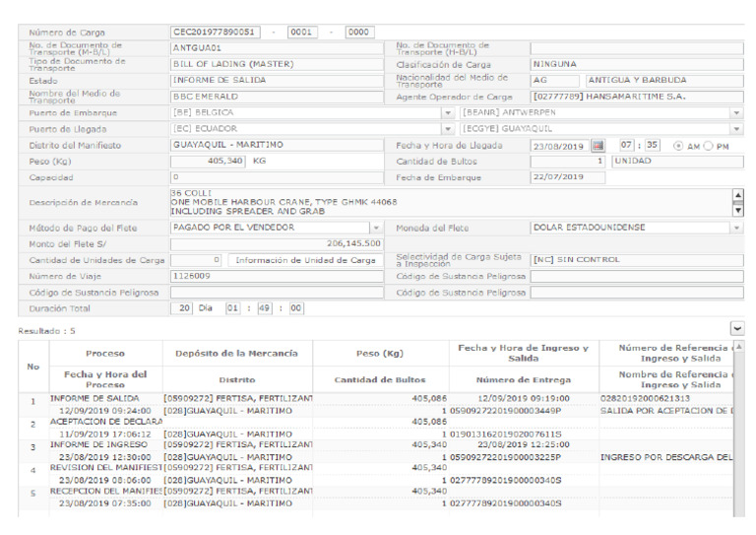The height and width of the screenshot is (535, 756).
Task: Click the BILL OF LADING (MASTER) field
Action: [x=277, y=64]
